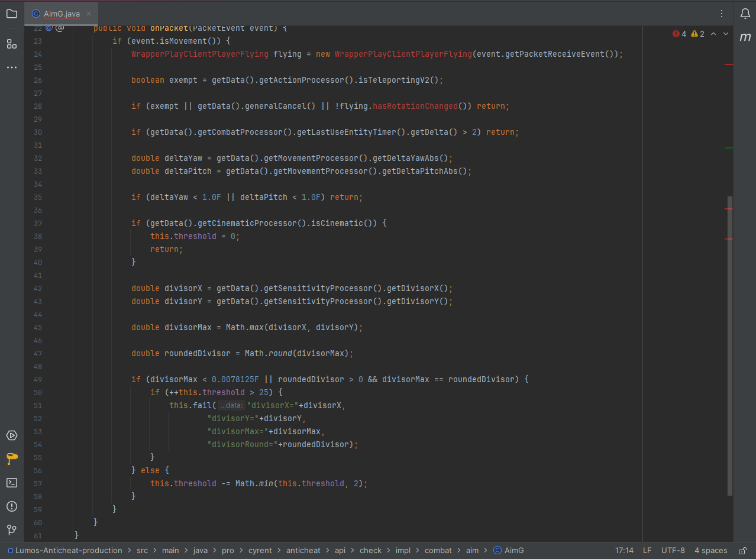Click the editor vertical scrollbar thumb

[729, 346]
